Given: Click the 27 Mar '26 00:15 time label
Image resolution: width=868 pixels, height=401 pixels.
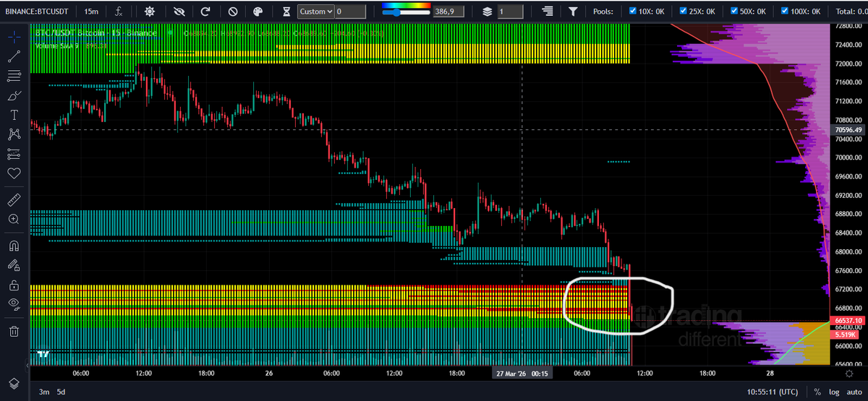Looking at the screenshot, I should pos(522,374).
